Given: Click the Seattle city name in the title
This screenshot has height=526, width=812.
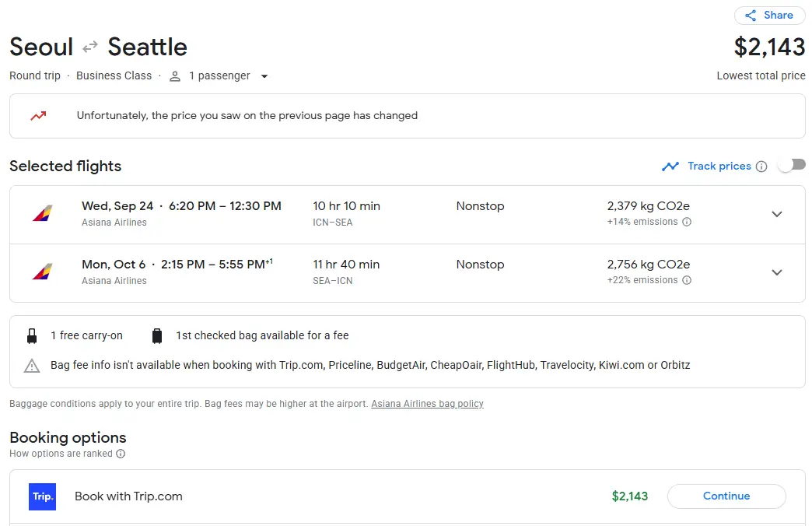Looking at the screenshot, I should (x=147, y=47).
